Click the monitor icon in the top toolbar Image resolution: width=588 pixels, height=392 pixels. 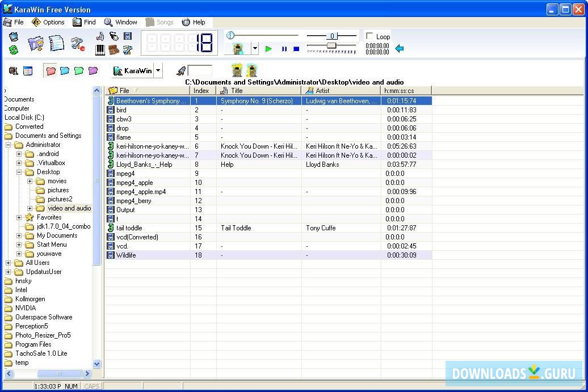point(14,37)
